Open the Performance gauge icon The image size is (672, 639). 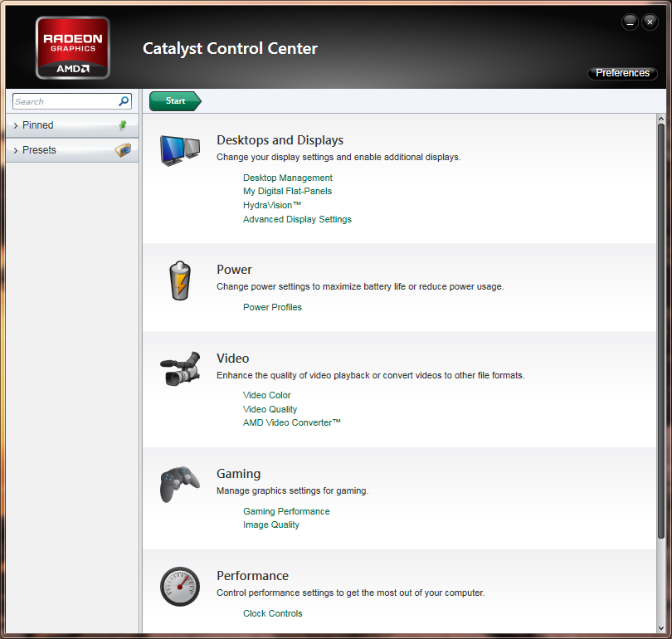pos(180,587)
